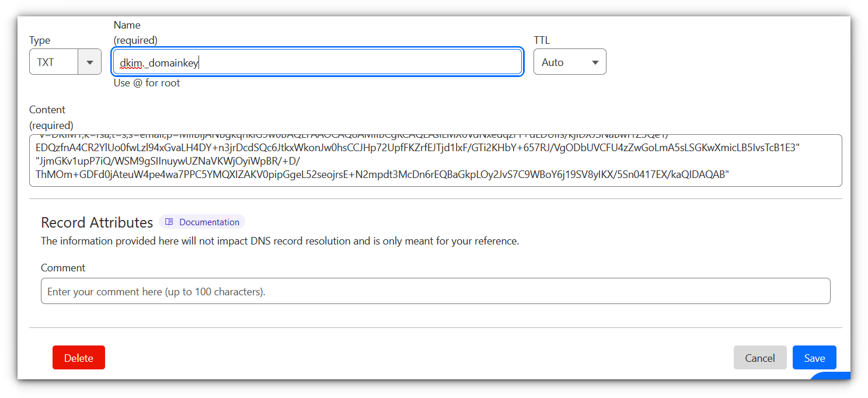Click the Comment field label
Viewport: 868px width, 398px height.
(63, 268)
